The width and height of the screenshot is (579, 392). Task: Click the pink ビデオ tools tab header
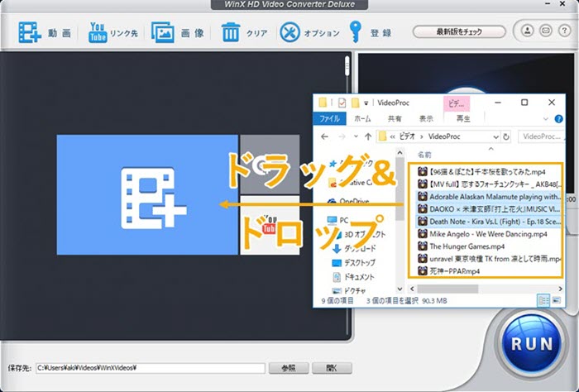point(457,103)
